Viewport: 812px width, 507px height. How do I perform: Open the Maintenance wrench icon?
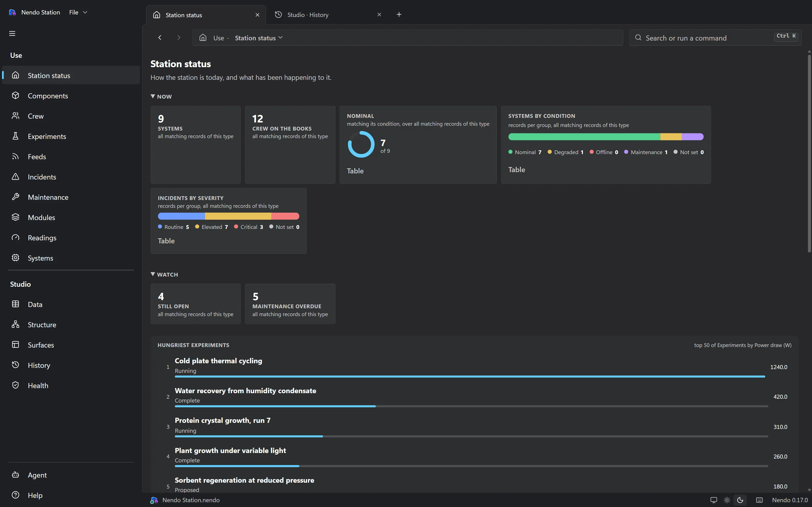(x=15, y=197)
